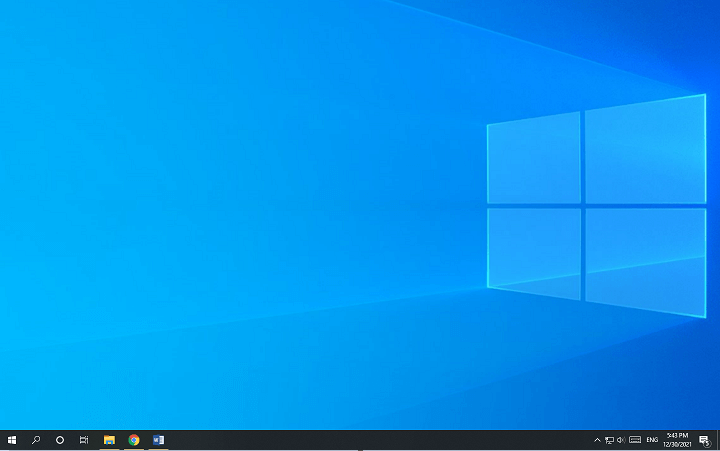Open the network status icon
Viewport: 720px width, 451px height.
(609, 440)
